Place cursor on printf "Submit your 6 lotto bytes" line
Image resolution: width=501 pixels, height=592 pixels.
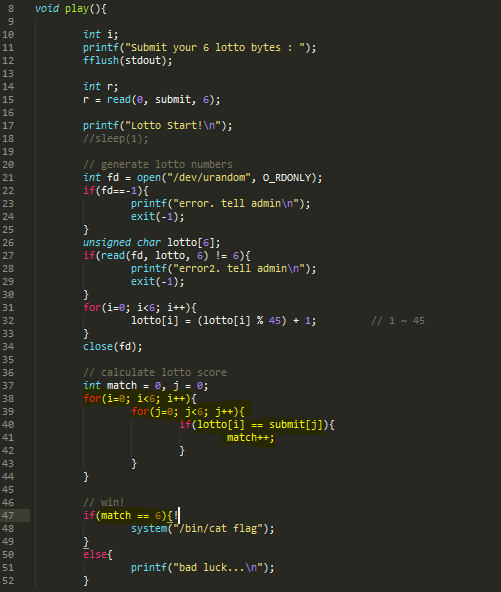point(199,48)
